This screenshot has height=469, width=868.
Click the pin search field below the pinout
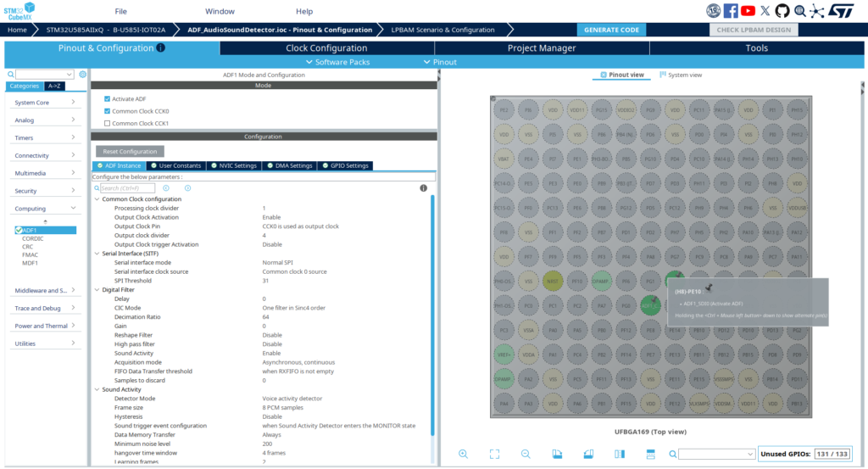(716, 455)
